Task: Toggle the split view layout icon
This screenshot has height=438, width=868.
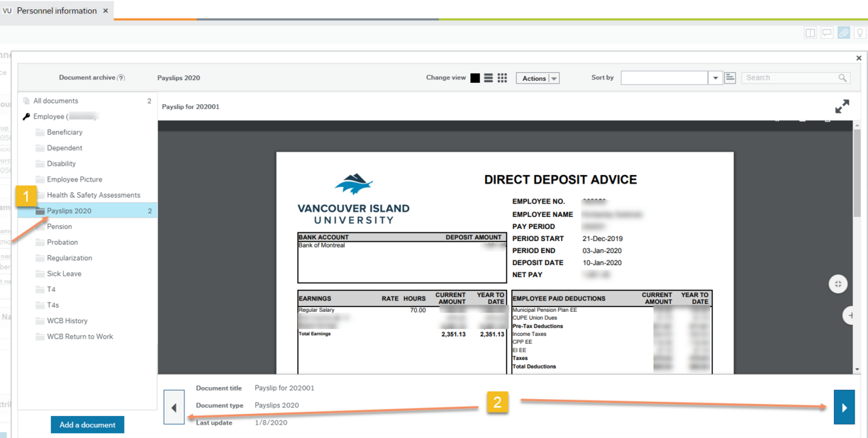Action: pos(810,32)
